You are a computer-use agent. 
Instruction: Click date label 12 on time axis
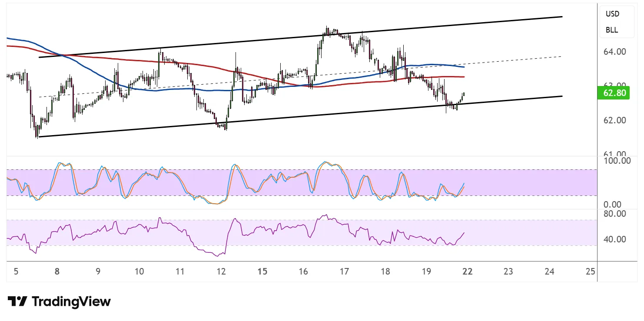tap(221, 272)
